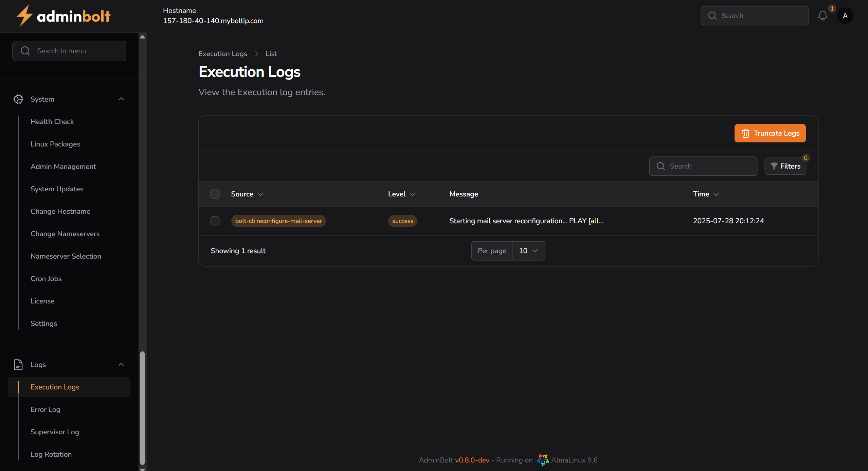
Task: Navigate to System Updates in the sidebar
Action: tap(56, 189)
